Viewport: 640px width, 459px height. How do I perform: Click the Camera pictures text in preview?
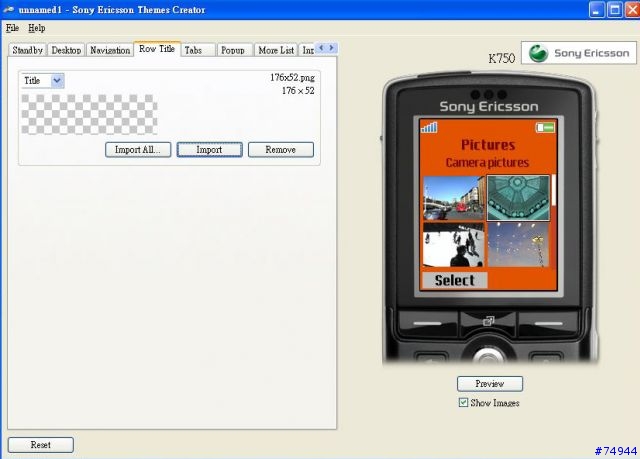pos(487,162)
